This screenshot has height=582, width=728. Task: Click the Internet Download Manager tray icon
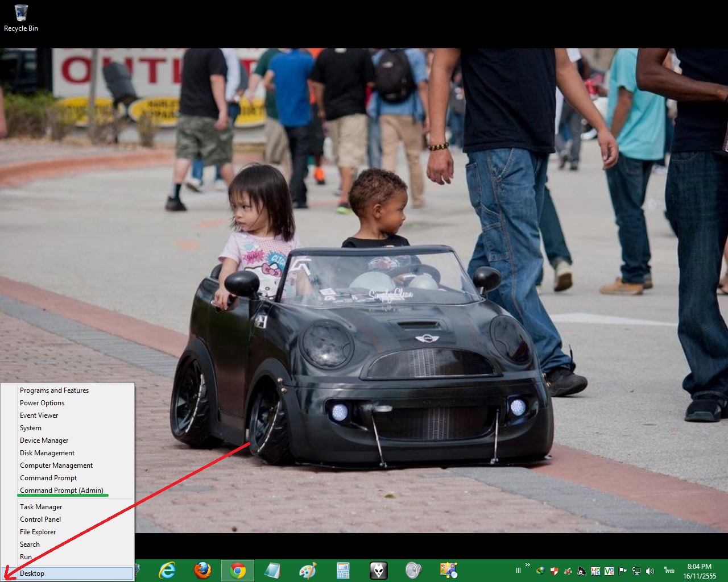pos(541,571)
